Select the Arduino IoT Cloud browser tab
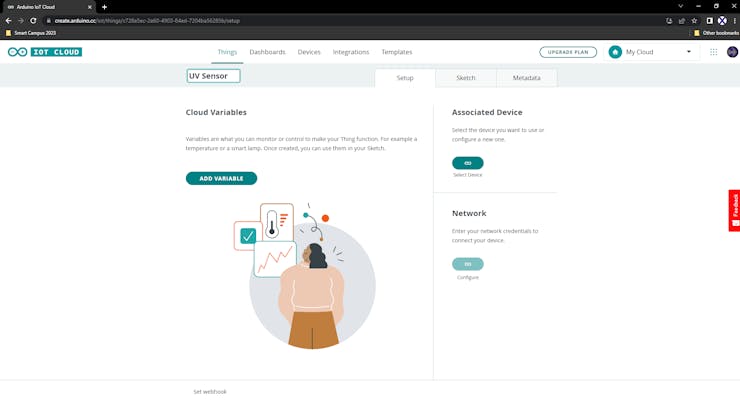This screenshot has height=403, width=740. (49, 7)
